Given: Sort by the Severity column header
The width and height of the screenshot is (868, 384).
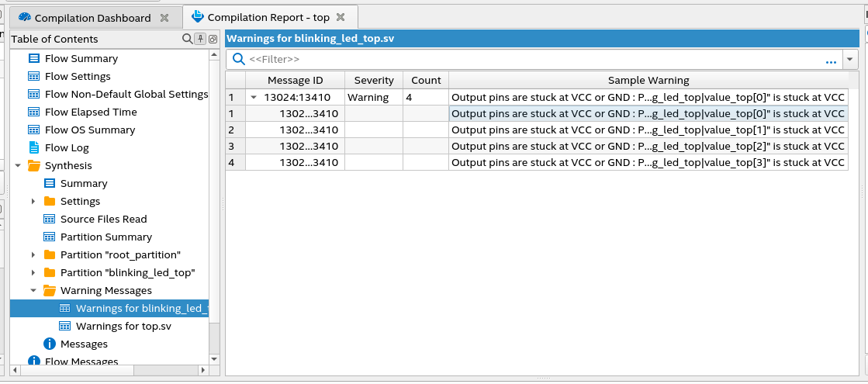Looking at the screenshot, I should [x=374, y=80].
